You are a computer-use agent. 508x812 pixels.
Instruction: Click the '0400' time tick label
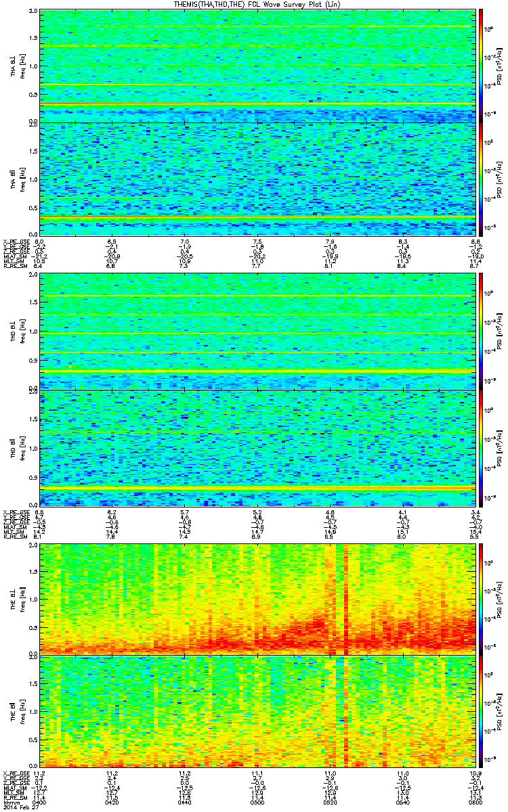tap(39, 802)
